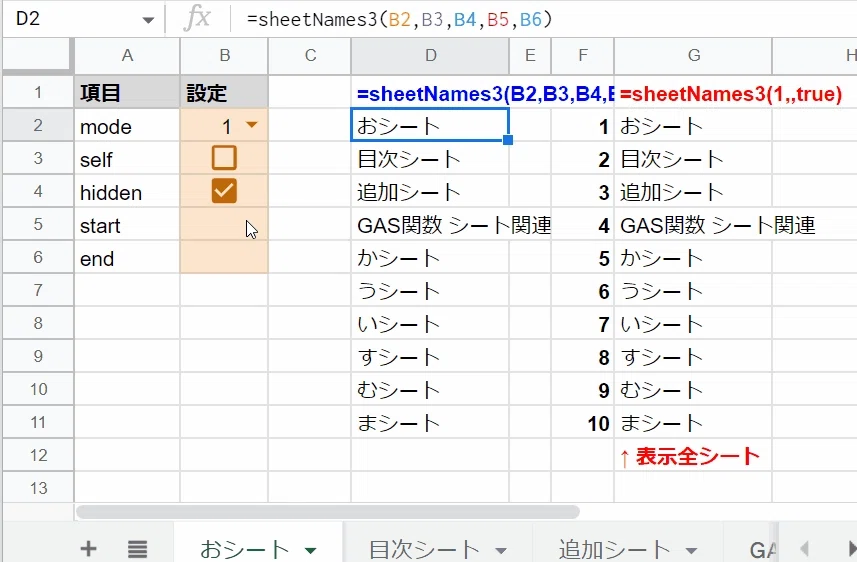Select the mode label cell

(127, 126)
